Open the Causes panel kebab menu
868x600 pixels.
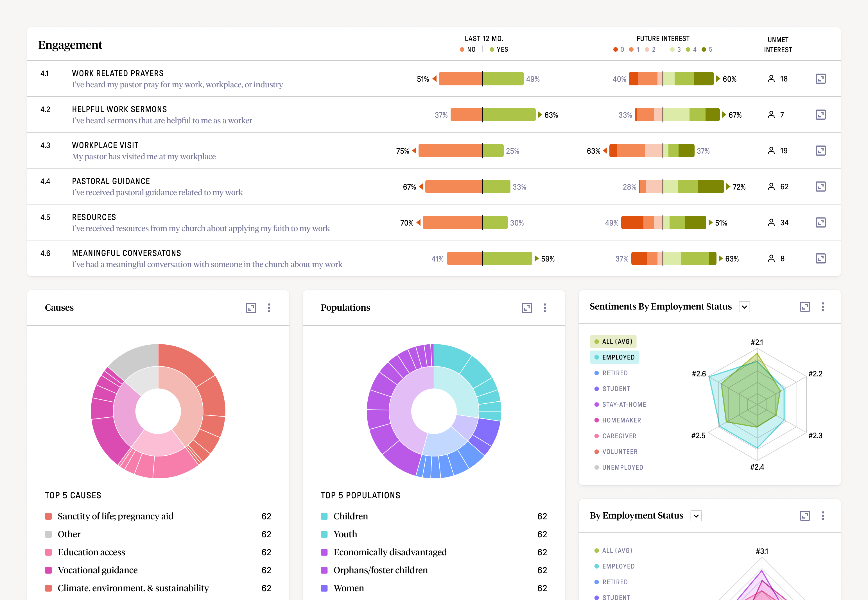[x=269, y=308]
